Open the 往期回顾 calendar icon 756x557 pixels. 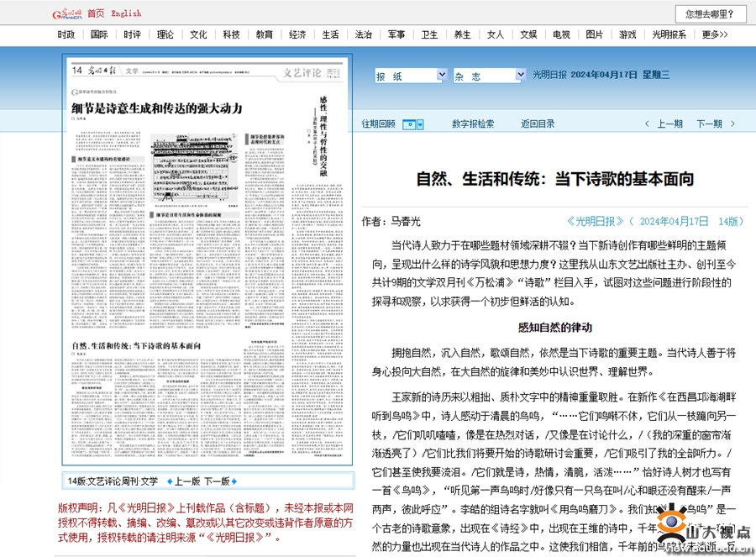[409, 124]
